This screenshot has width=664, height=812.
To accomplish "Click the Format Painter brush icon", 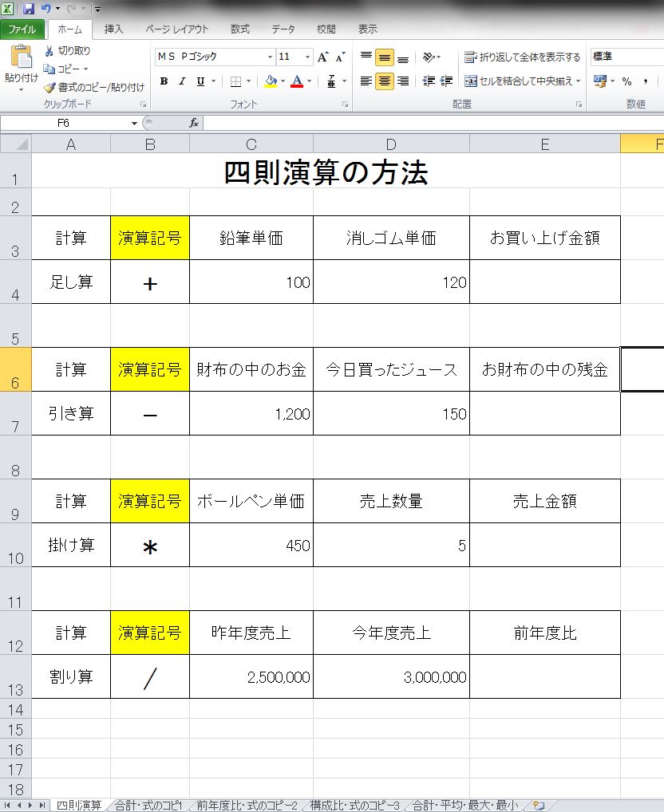I will point(49,88).
